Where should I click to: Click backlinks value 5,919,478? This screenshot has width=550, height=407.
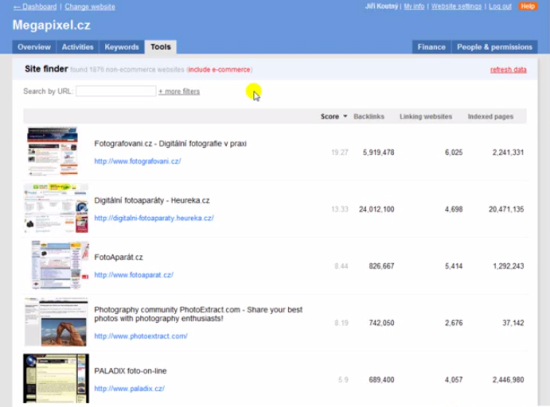pos(378,152)
